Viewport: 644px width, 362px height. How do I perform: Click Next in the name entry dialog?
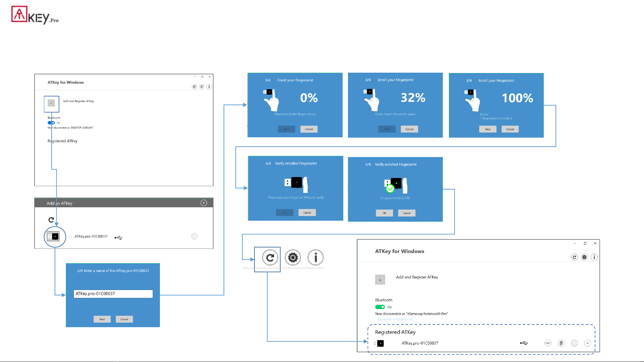point(102,319)
